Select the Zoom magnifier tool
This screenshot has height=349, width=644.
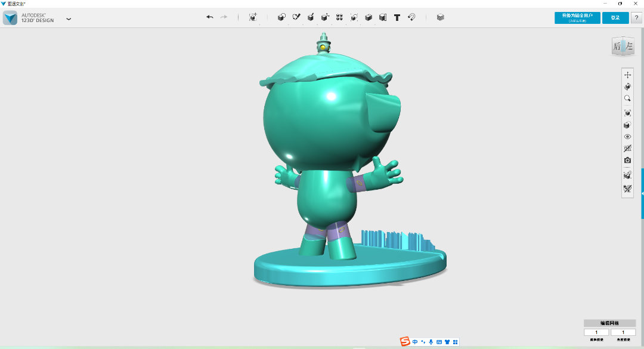click(627, 98)
